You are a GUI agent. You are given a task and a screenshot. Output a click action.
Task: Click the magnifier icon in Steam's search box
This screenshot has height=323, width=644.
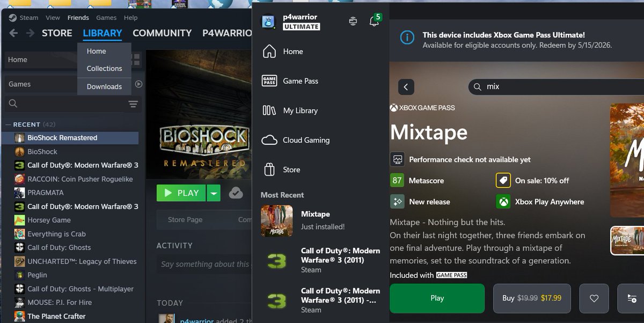[x=13, y=104]
